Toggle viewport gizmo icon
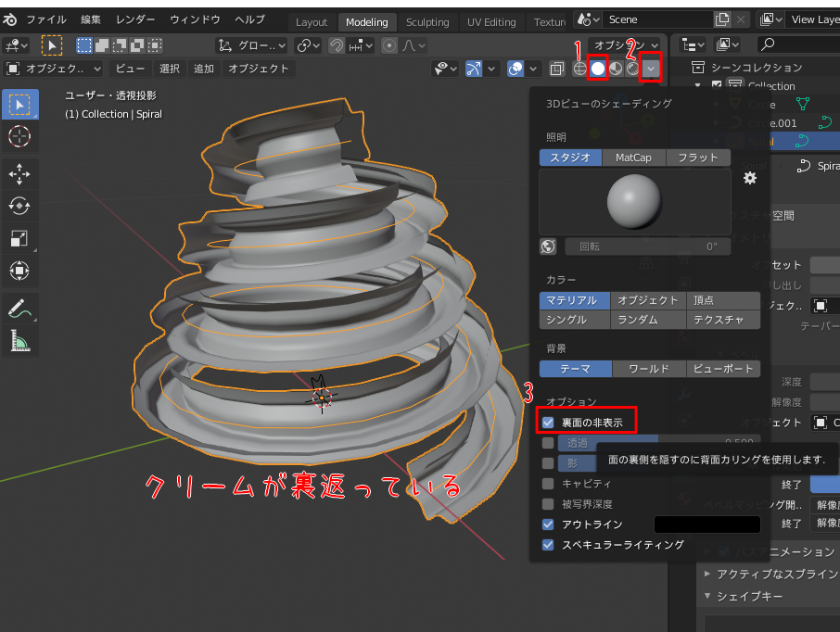Viewport: 840px width, 632px height. (474, 69)
